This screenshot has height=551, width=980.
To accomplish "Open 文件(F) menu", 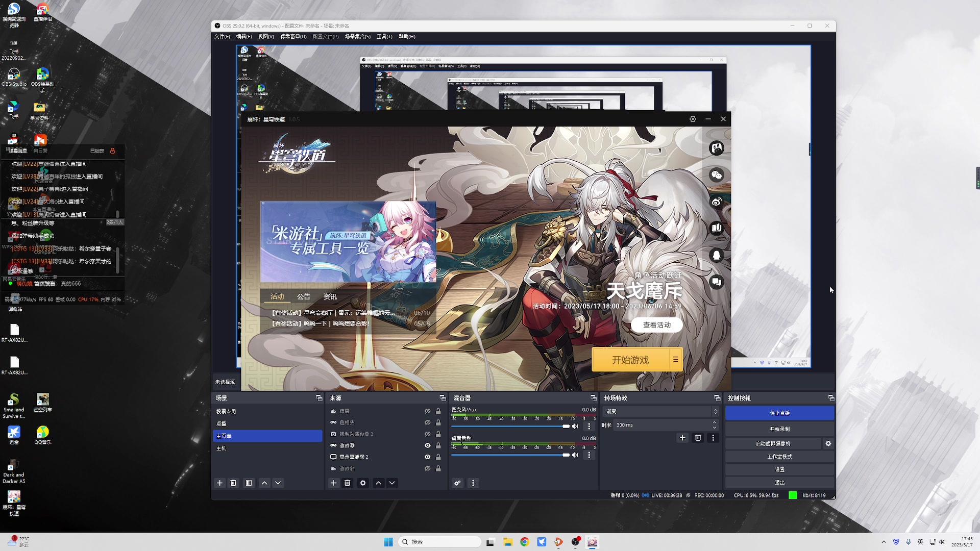I will click(222, 37).
